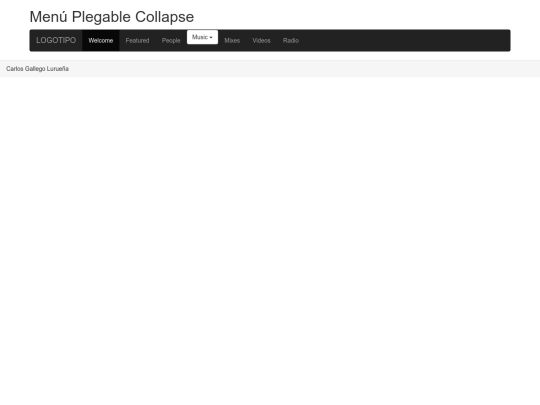Click the Menú Plegable Collapse heading
The width and height of the screenshot is (540, 405).
point(112,17)
